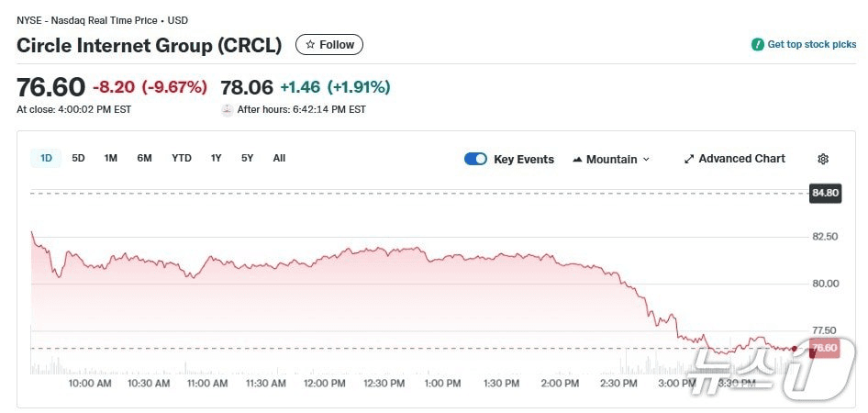
Task: Click the Advanced Chart expand arrows icon
Action: tap(689, 159)
